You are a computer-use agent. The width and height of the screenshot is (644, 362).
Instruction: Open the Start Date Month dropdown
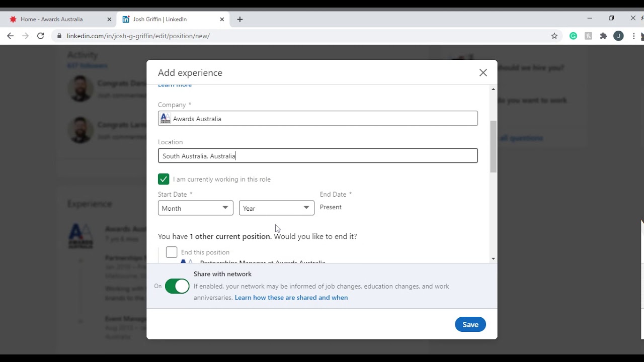[x=196, y=208]
